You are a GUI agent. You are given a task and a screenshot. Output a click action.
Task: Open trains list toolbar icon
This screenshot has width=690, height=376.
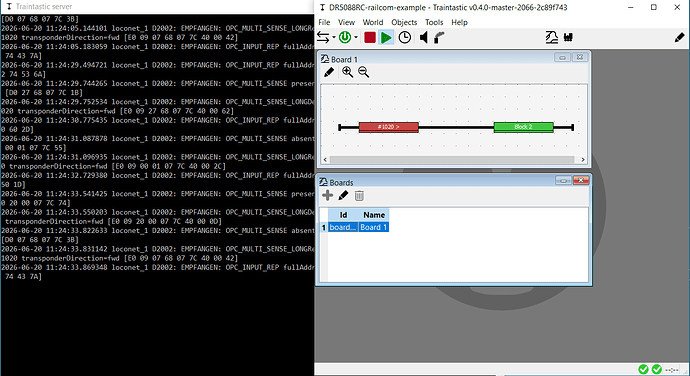point(568,37)
